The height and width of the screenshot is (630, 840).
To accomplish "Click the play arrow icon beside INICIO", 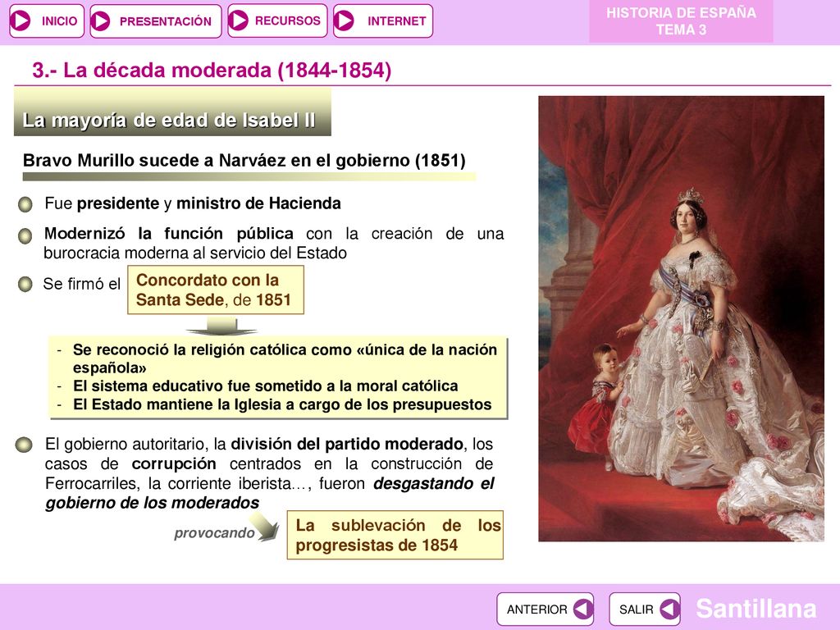I will [x=21, y=21].
